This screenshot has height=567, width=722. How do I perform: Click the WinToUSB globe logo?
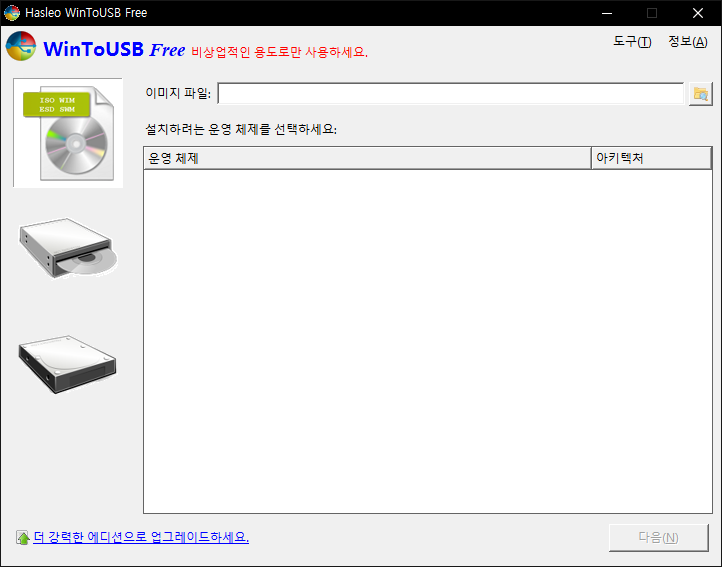pyautogui.click(x=21, y=46)
